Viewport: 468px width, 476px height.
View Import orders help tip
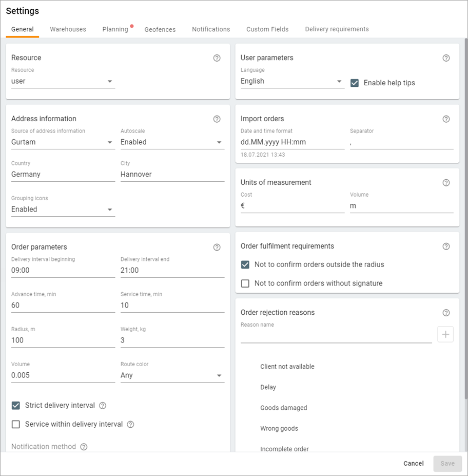(x=446, y=119)
